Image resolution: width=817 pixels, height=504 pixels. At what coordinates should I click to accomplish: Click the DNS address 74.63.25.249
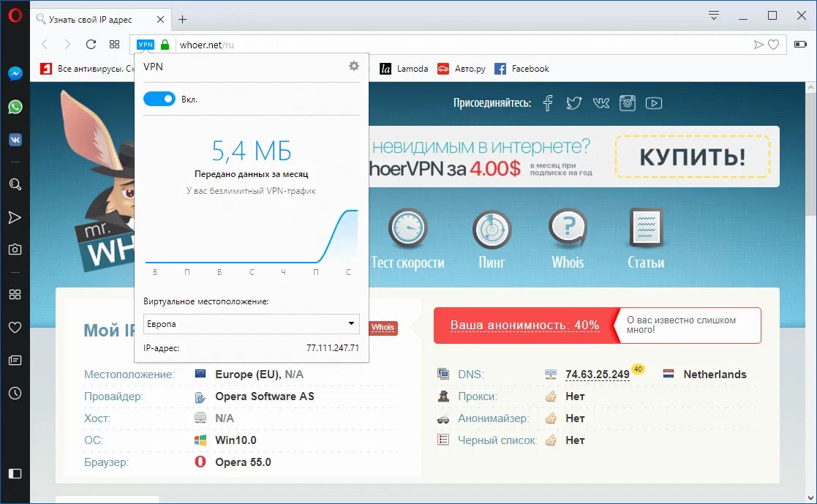click(x=597, y=375)
